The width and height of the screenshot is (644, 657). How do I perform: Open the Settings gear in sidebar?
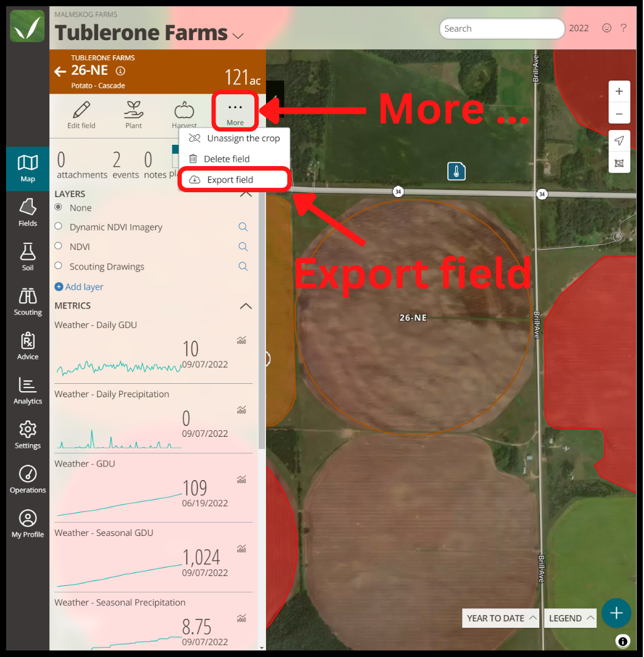27,435
